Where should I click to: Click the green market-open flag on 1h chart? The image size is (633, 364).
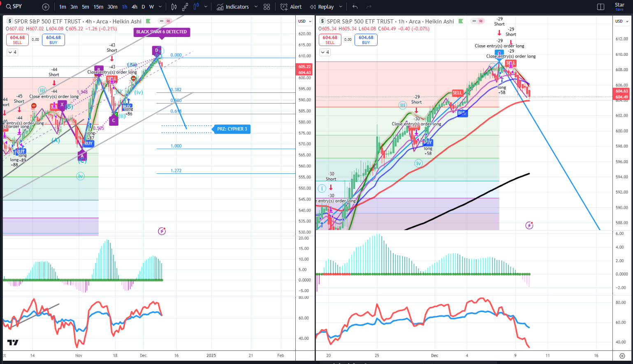click(461, 21)
